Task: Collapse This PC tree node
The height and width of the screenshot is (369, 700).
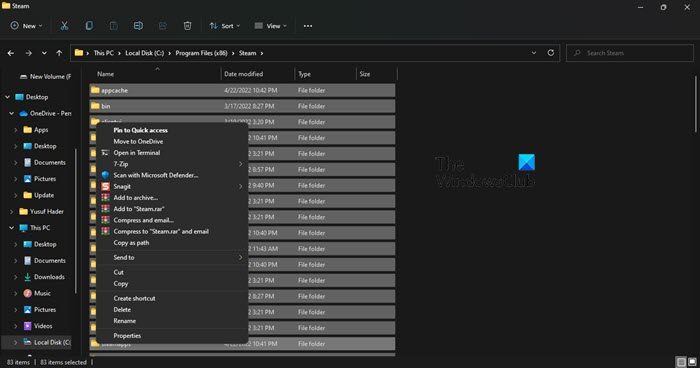Action: [11, 228]
